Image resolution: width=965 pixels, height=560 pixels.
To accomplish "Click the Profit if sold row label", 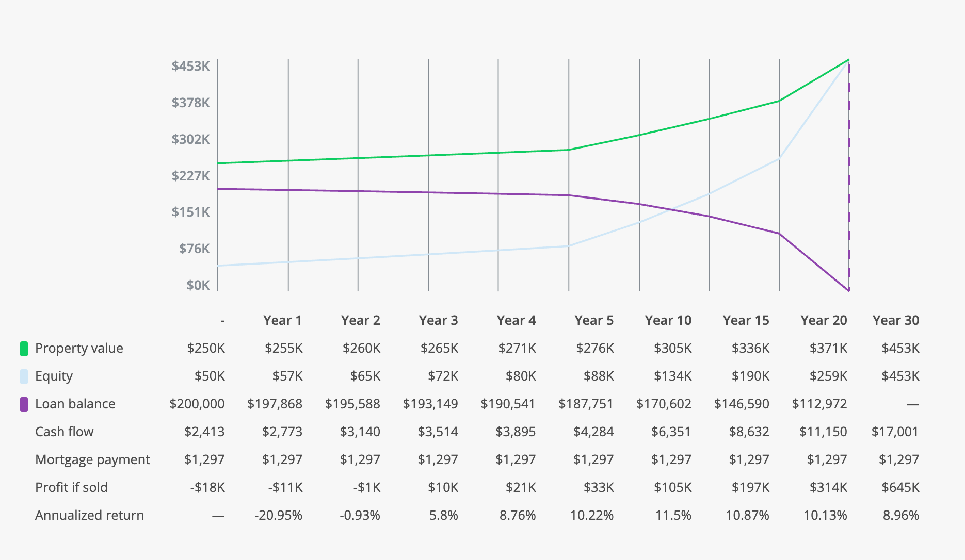I will click(71, 487).
